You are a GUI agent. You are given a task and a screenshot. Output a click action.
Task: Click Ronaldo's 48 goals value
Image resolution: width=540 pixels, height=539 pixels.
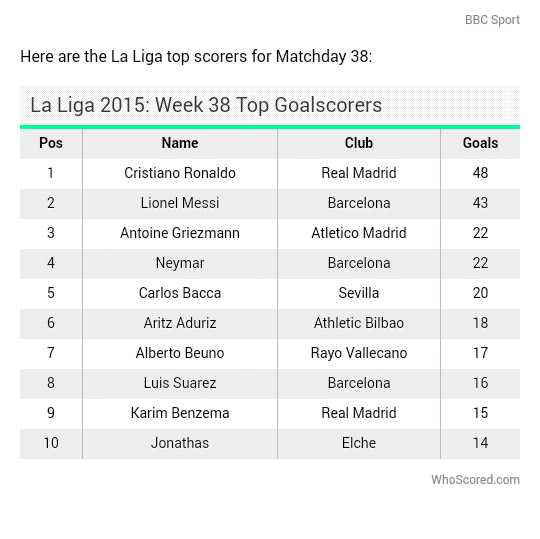point(480,173)
